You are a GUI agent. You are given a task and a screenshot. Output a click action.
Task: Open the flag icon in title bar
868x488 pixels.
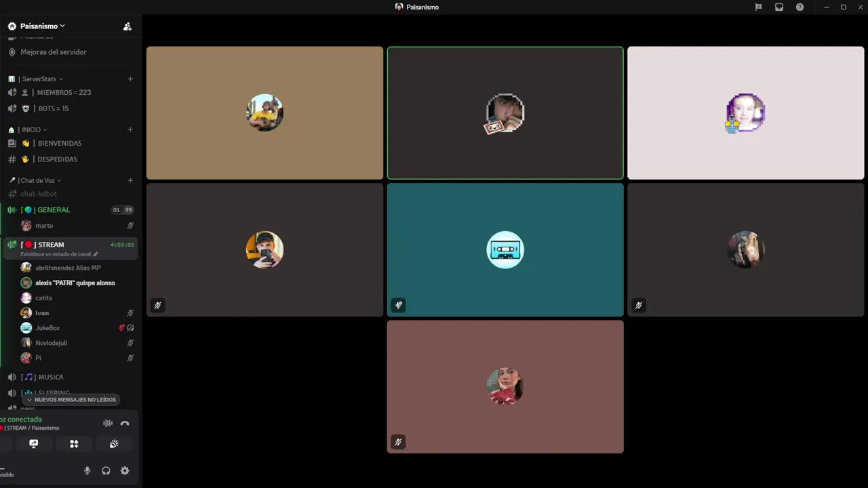(759, 7)
